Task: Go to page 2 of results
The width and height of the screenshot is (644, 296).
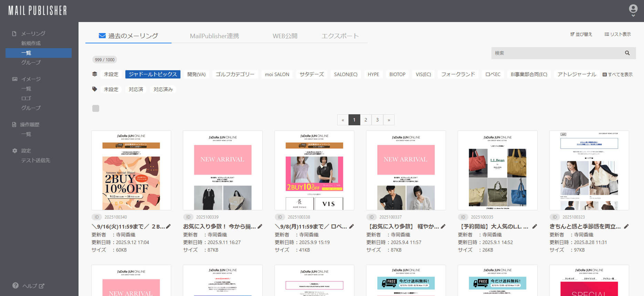Action: (x=366, y=120)
